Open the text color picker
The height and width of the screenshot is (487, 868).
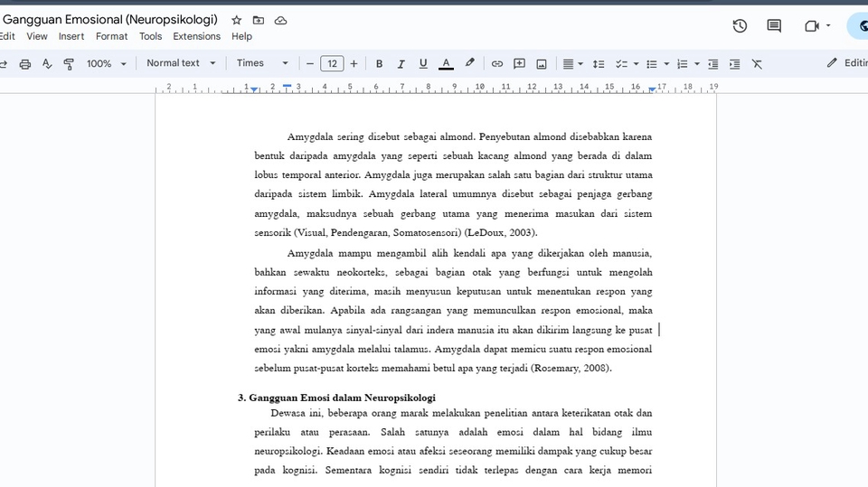pyautogui.click(x=446, y=64)
